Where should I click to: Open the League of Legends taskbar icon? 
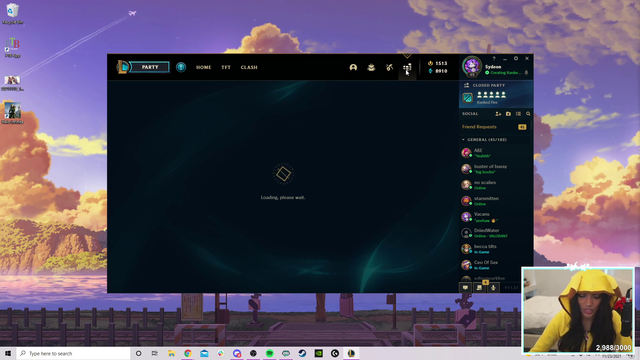click(x=351, y=353)
